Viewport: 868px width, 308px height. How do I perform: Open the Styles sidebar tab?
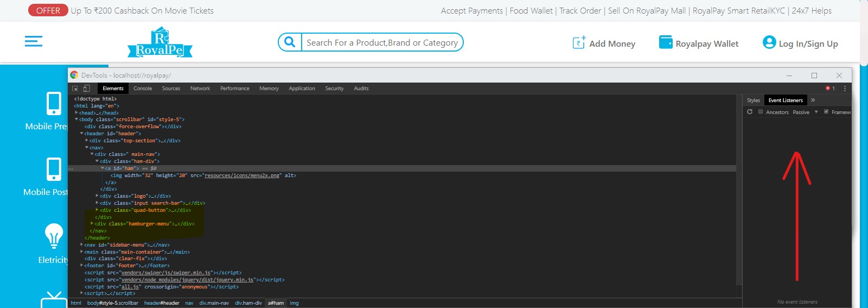tap(754, 100)
